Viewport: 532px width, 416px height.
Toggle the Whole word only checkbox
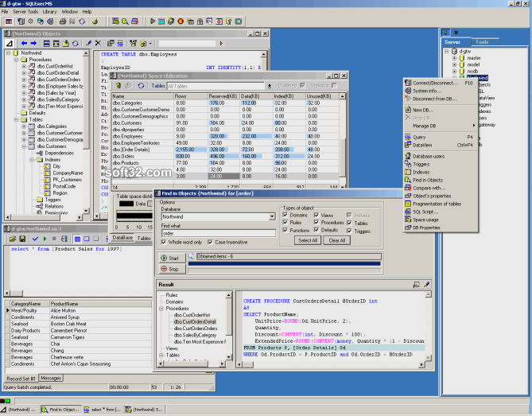point(164,242)
